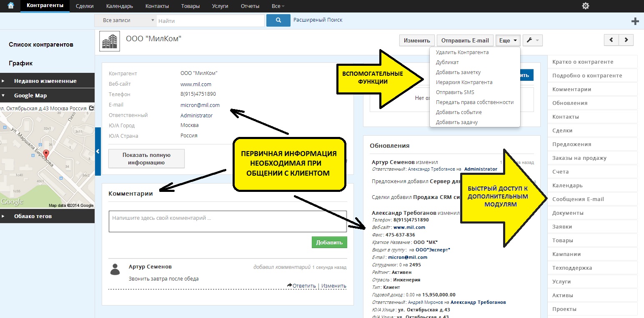Open the www.mil.com website link
Screen dimensions: 644x318
pos(196,84)
